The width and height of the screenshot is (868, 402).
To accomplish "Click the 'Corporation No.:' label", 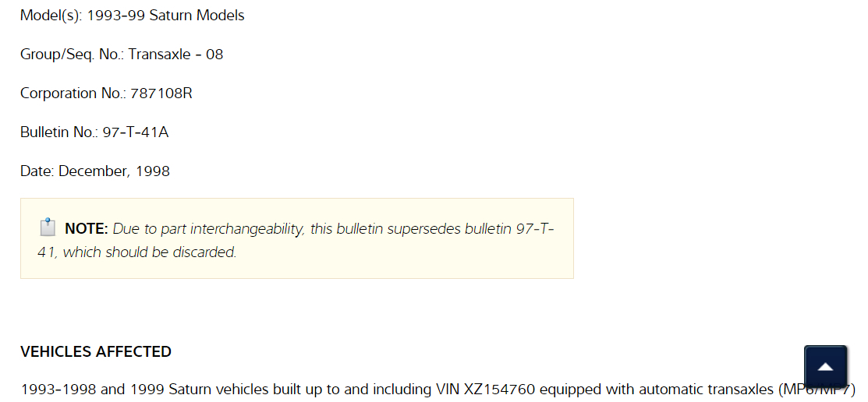I will coord(73,93).
